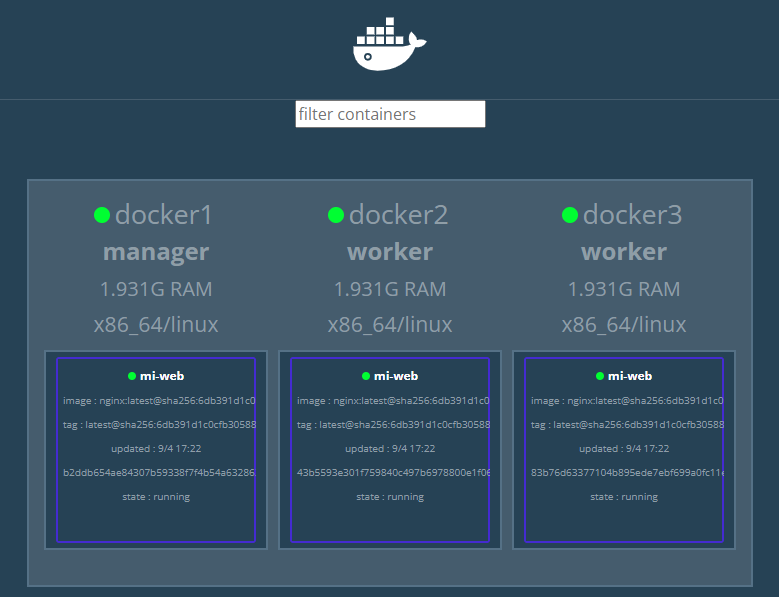Click docker3 node green status dot
Viewport: 779px width, 597px height.
coord(570,215)
